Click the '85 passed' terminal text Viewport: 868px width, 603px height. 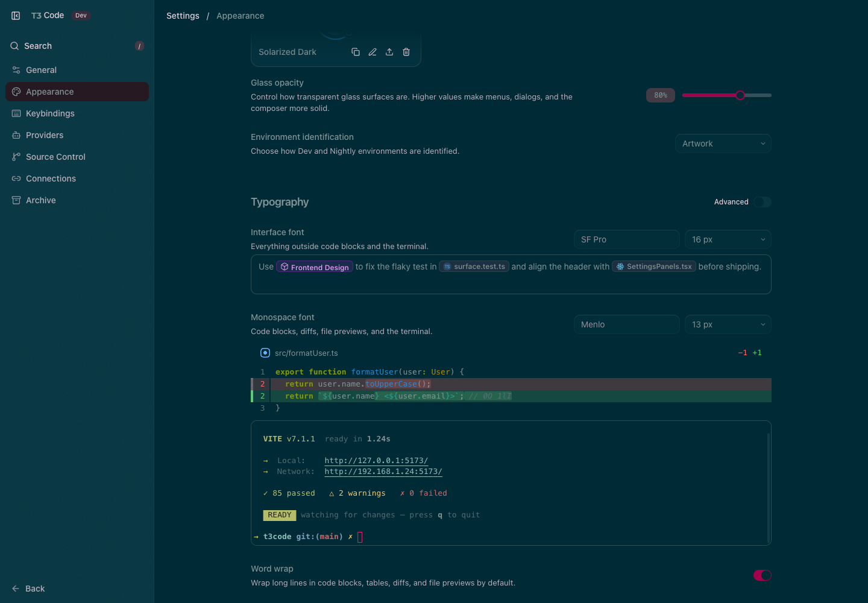(294, 493)
